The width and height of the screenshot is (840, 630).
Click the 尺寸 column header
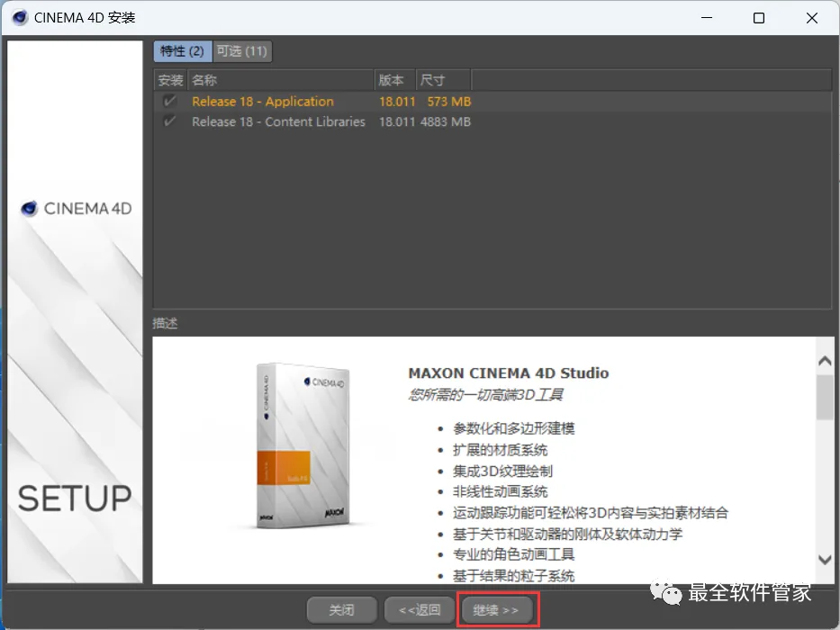point(444,80)
